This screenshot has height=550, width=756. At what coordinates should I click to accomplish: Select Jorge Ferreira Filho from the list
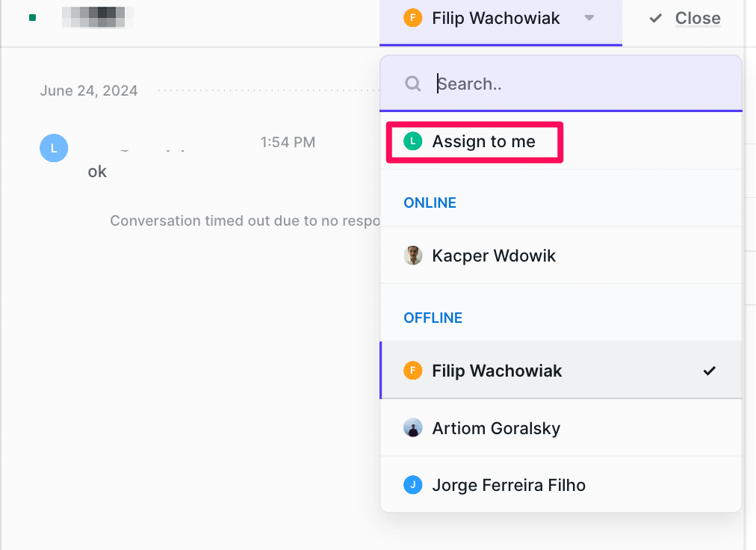[x=561, y=485]
